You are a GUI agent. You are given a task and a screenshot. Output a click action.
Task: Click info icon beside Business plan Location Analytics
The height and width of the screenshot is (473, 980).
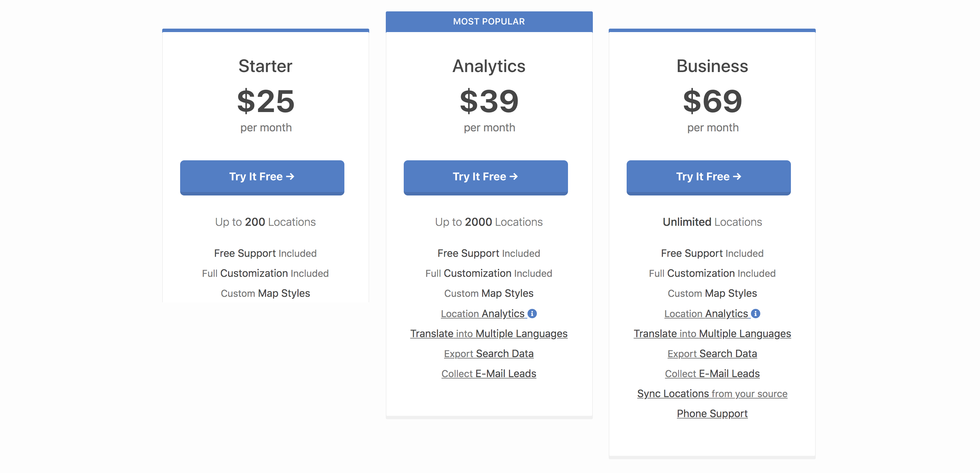pos(756,313)
